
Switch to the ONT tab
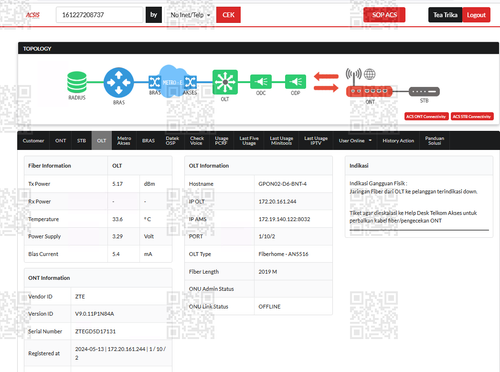tap(61, 141)
